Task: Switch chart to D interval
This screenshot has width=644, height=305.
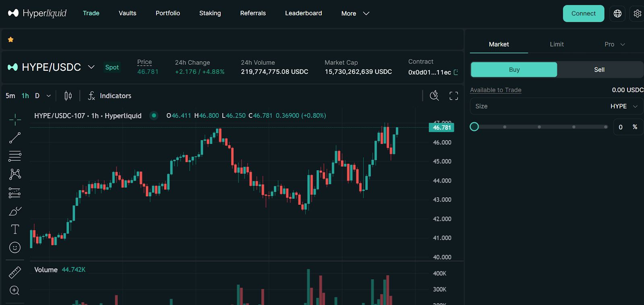Action: (37, 96)
